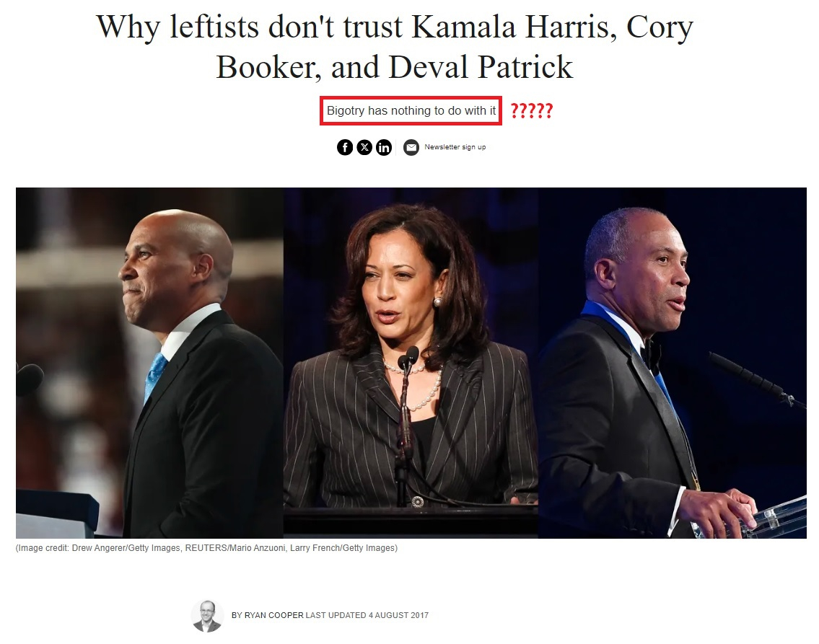Share the article on Facebook

pyautogui.click(x=345, y=148)
